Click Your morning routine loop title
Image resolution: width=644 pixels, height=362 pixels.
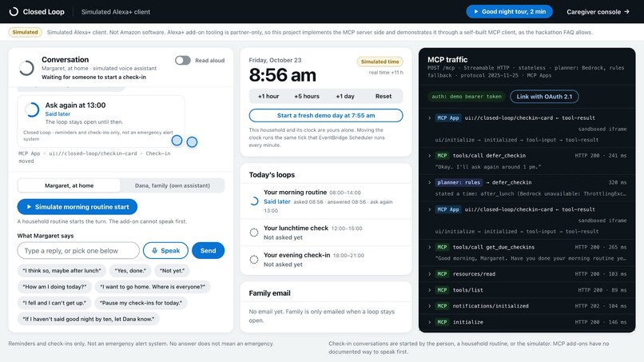(295, 193)
